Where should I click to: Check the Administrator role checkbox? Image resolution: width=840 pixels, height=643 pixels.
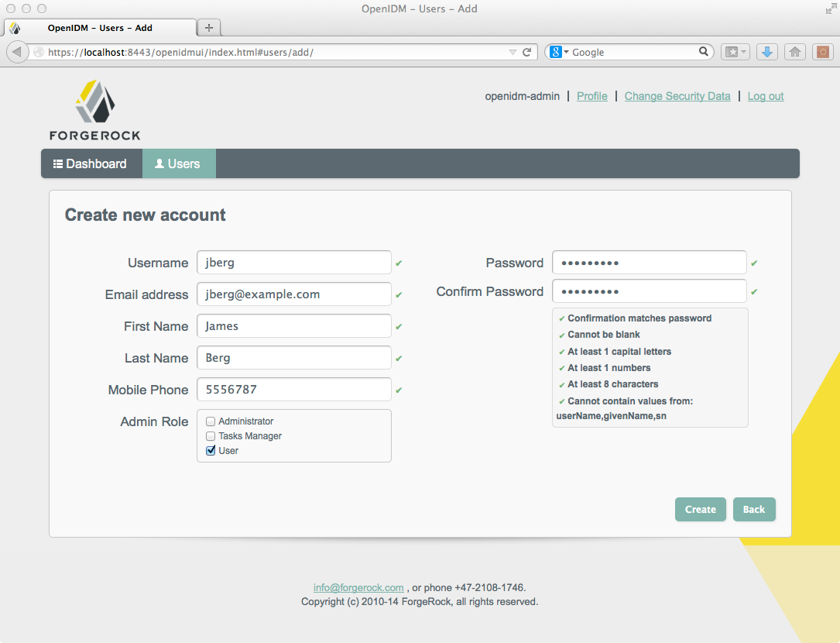211,421
